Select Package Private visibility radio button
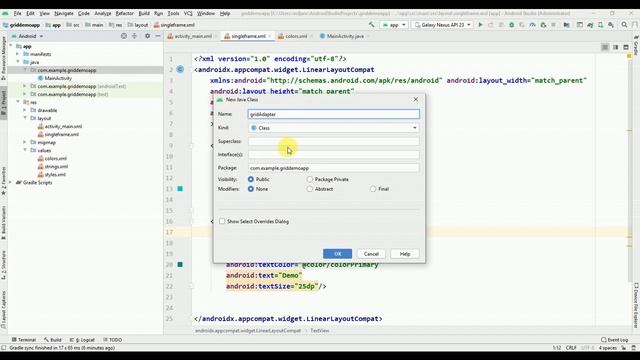The height and width of the screenshot is (360, 640). pyautogui.click(x=310, y=179)
